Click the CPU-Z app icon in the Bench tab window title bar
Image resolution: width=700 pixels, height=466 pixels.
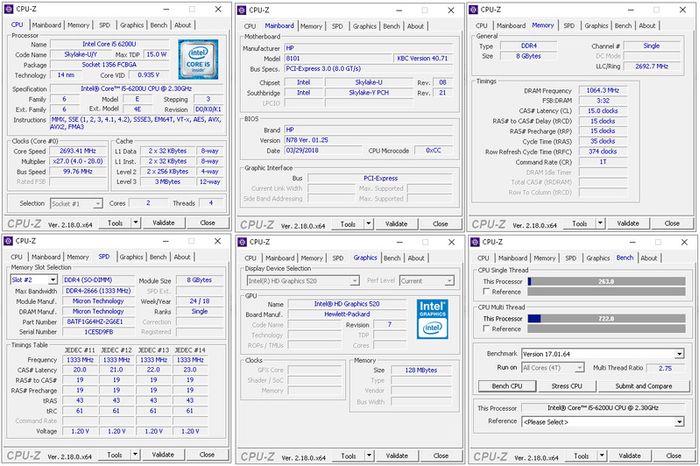point(474,242)
